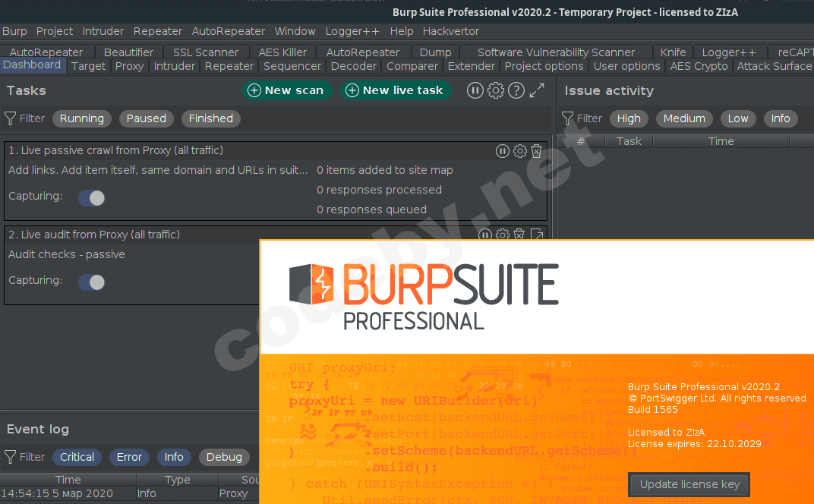Switch to the Extender tab
814x504 pixels.
click(472, 67)
